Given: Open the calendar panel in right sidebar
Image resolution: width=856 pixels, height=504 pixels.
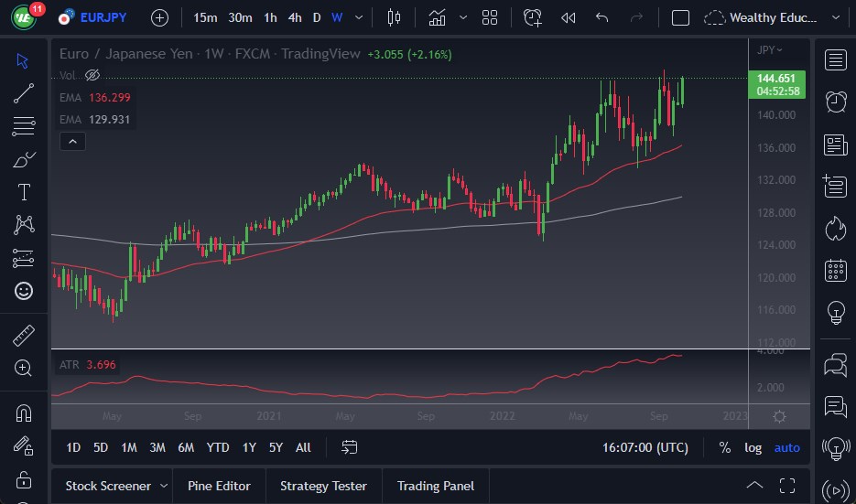Looking at the screenshot, I should 835,270.
